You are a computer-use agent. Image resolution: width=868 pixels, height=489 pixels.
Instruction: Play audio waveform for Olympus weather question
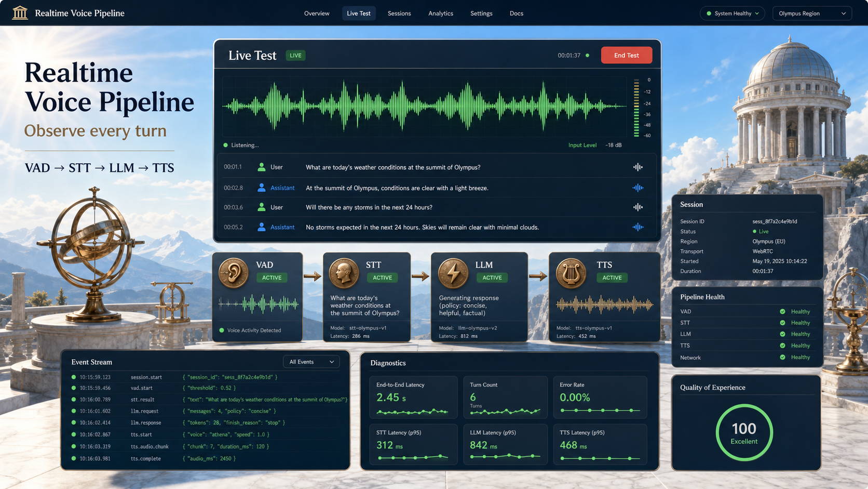(638, 167)
